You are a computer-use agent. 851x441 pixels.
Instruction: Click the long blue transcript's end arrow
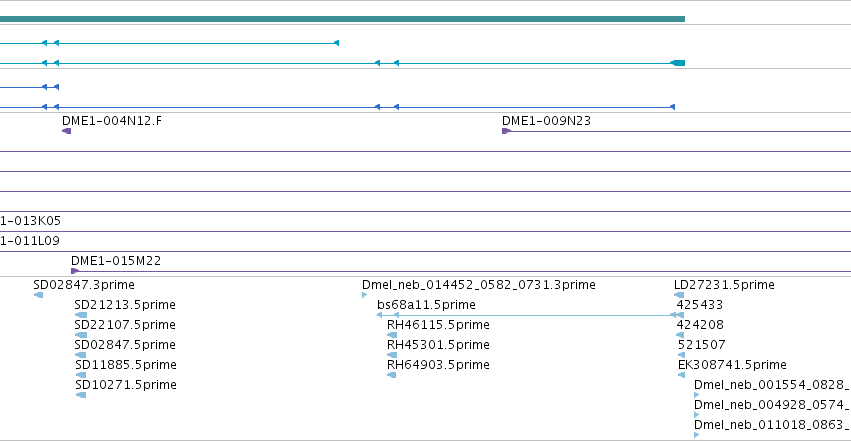(x=672, y=107)
